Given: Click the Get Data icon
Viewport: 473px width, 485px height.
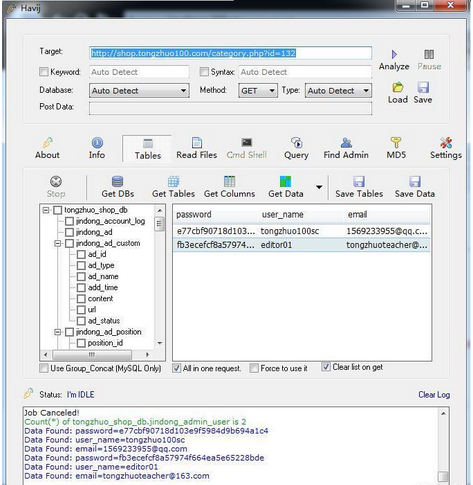Looking at the screenshot, I should (285, 181).
